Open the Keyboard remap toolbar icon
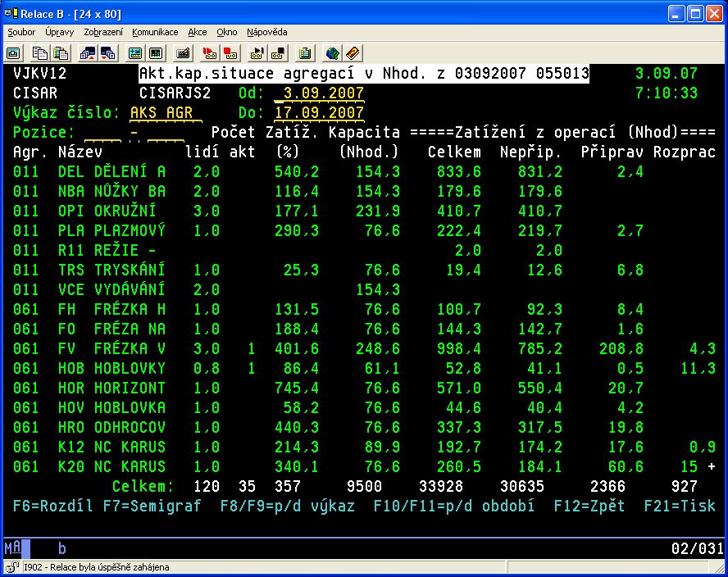The width and height of the screenshot is (728, 577). 183,53
